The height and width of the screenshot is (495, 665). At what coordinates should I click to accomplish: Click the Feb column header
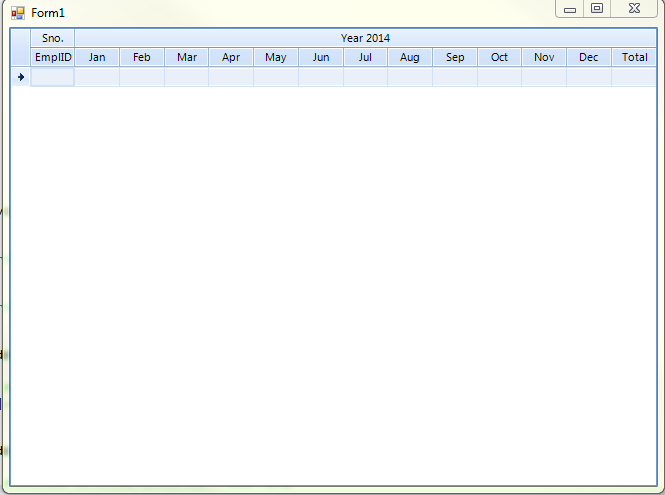(142, 57)
